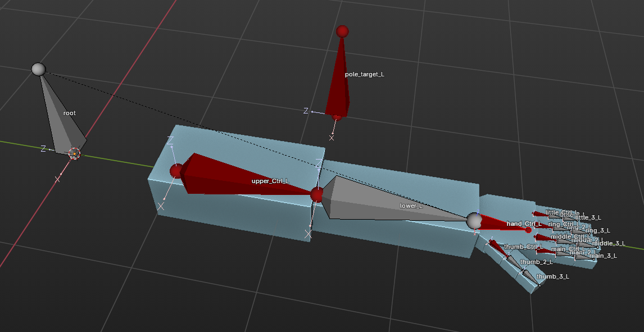Pick the red hand_Ctrl_L bone

click(499, 224)
